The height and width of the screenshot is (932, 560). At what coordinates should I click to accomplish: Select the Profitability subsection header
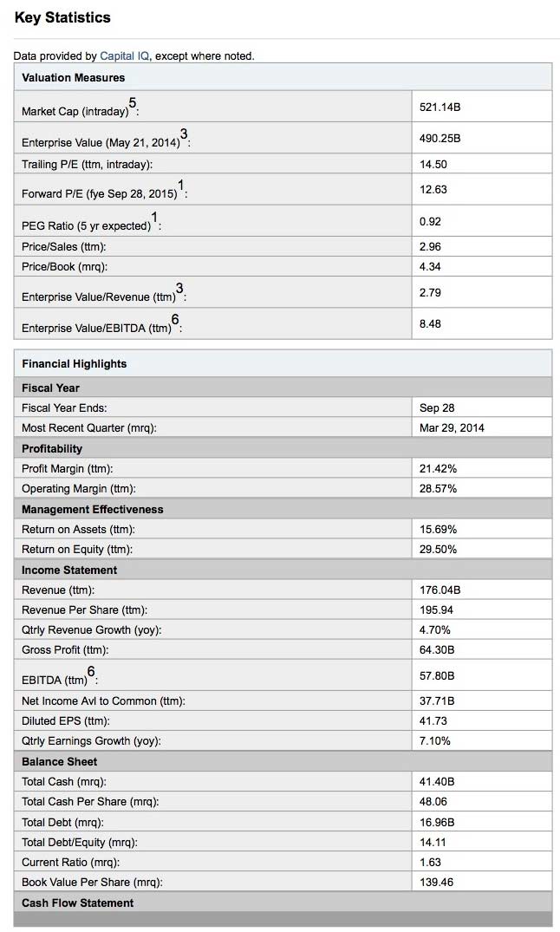(x=283, y=449)
